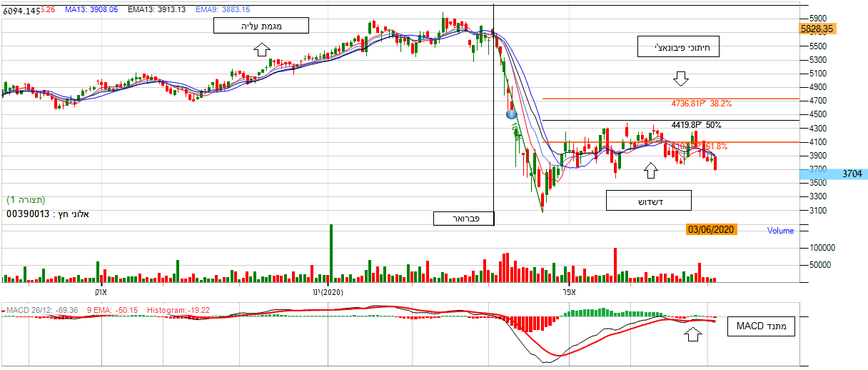
Task: Click the orange 03/06/2020 date label
Action: (710, 230)
